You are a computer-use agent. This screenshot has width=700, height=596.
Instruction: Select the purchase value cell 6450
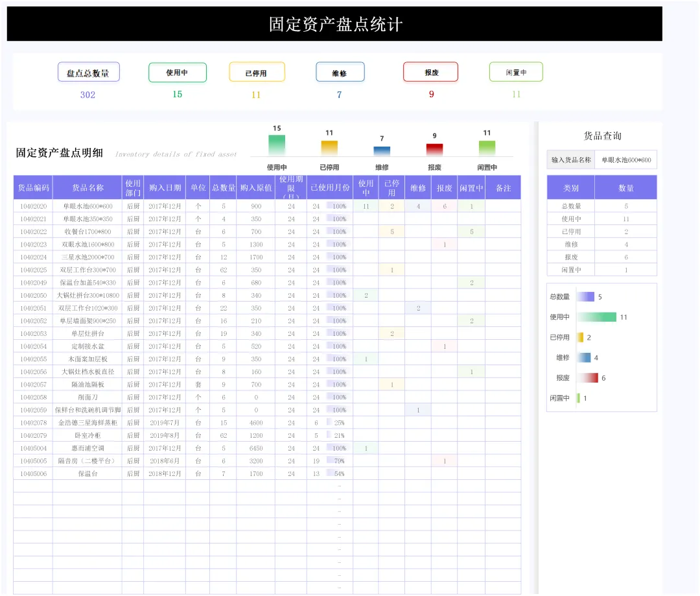256,448
